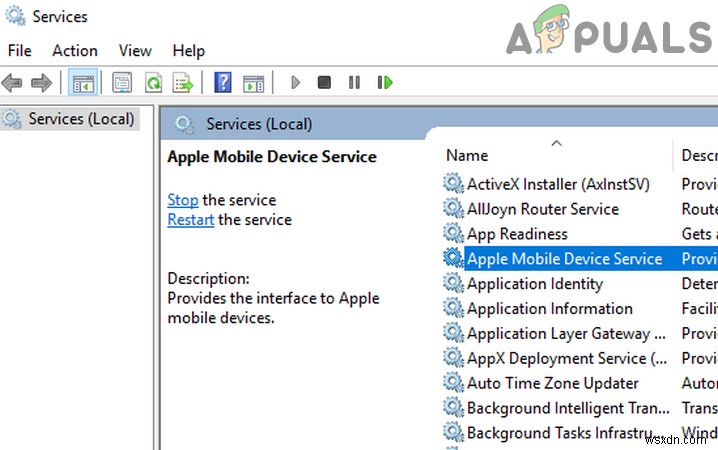Select Services (Local) in console tree
The image size is (718, 450).
tap(70, 119)
